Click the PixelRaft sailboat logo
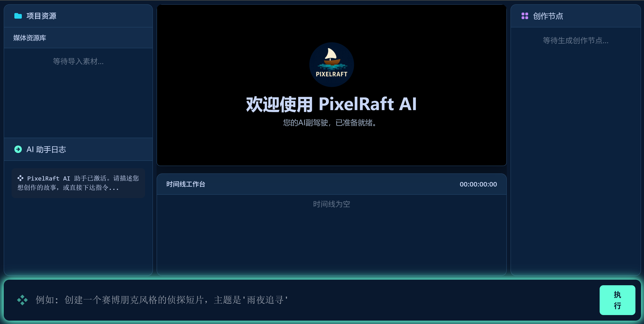Viewport: 644px width, 324px height. click(x=332, y=64)
